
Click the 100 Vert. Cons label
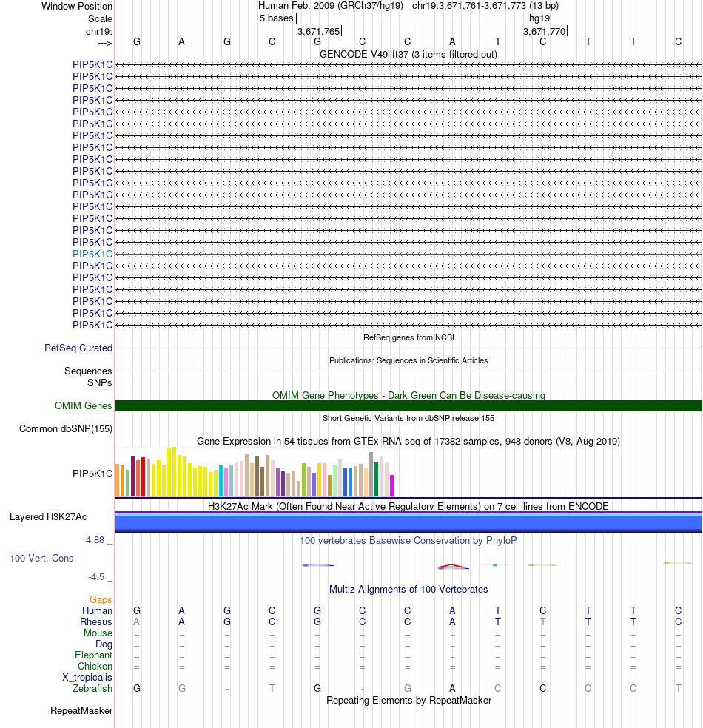click(41, 558)
